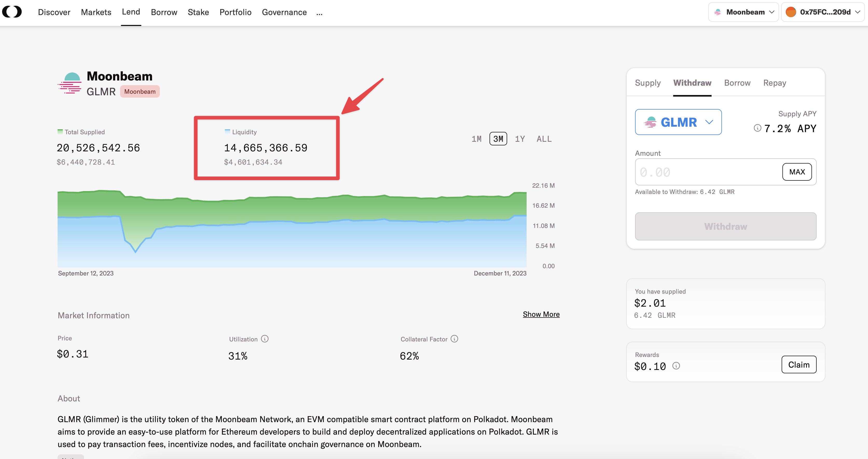Viewport: 868px width, 459px height.
Task: Click the green Total Supplied legend swatch
Action: tap(60, 132)
